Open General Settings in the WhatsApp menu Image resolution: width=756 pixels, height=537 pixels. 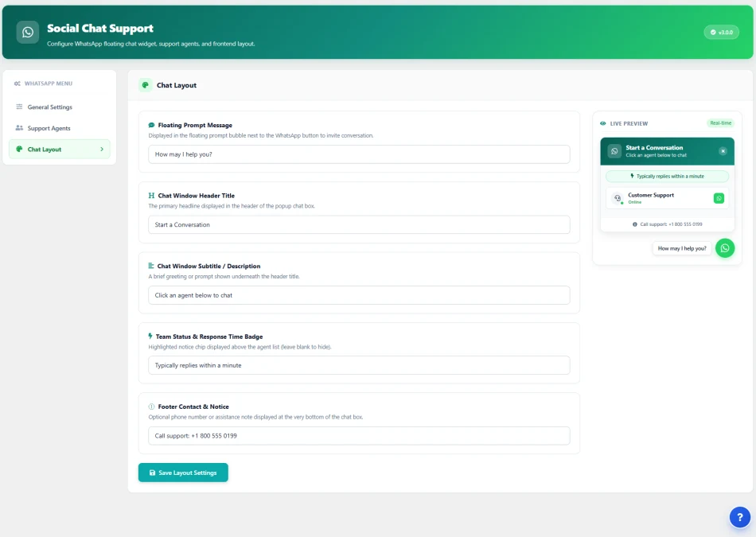coord(60,107)
